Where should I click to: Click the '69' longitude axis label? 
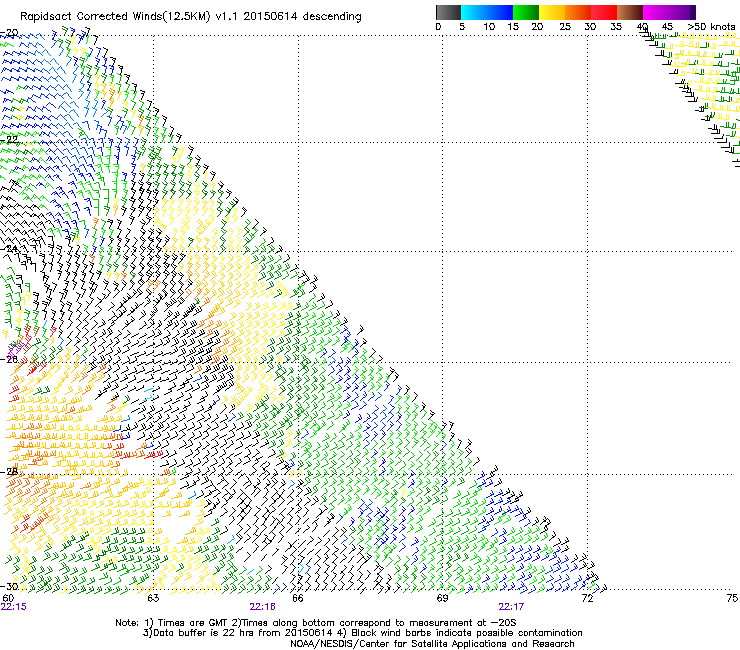(x=442, y=598)
